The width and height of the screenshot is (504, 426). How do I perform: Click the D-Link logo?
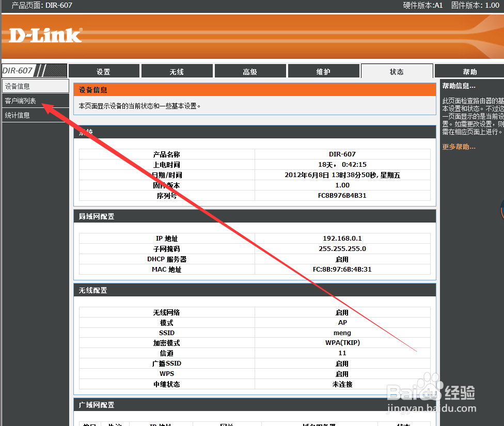click(45, 35)
